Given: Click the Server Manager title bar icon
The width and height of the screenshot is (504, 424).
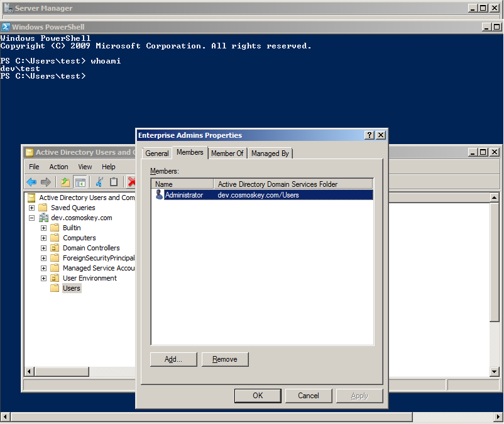Looking at the screenshot, I should pos(8,8).
